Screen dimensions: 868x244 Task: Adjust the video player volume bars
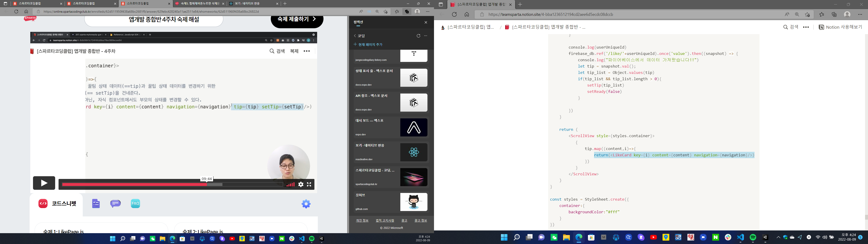[290, 184]
